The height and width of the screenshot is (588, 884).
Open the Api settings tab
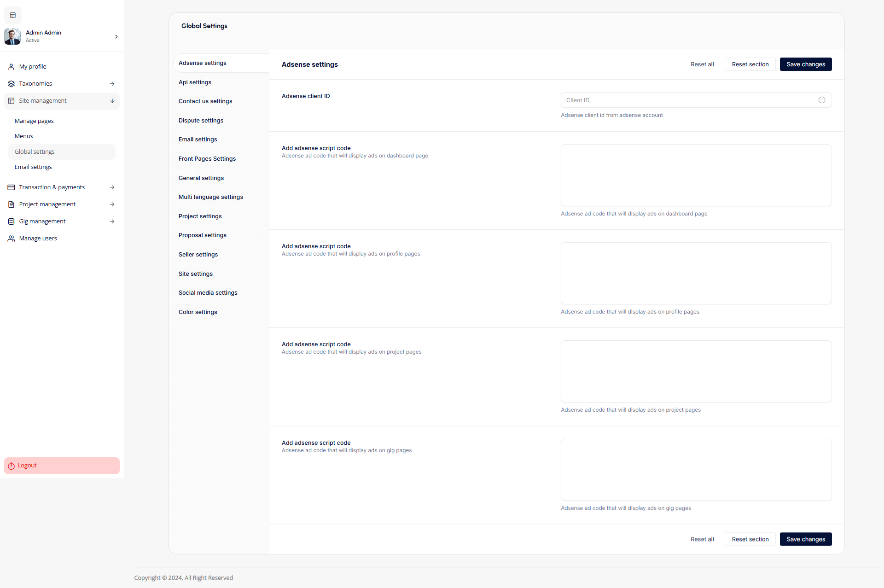[x=195, y=82]
